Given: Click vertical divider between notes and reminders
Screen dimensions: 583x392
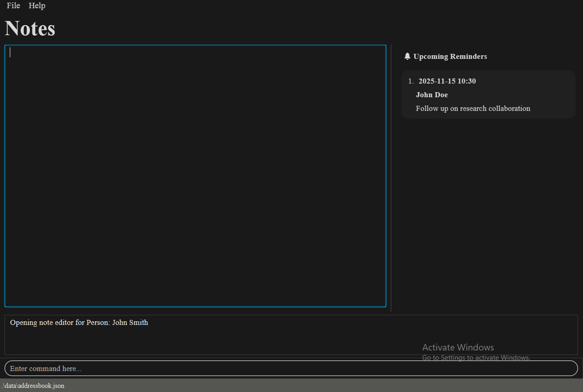Looking at the screenshot, I should 391,178.
